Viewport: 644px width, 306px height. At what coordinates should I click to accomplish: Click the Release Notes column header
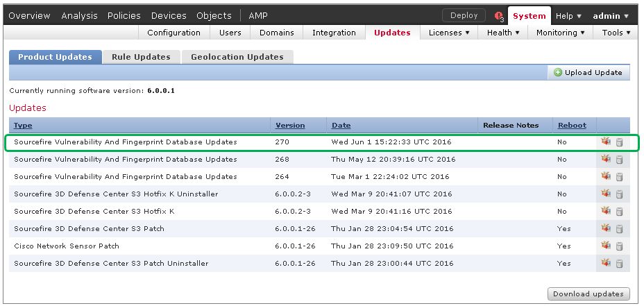[511, 126]
